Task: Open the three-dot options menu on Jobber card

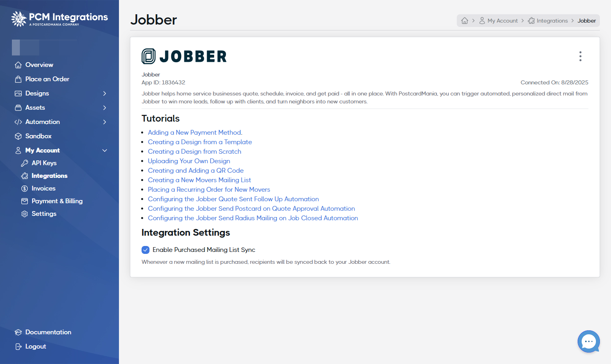Action: pyautogui.click(x=580, y=56)
